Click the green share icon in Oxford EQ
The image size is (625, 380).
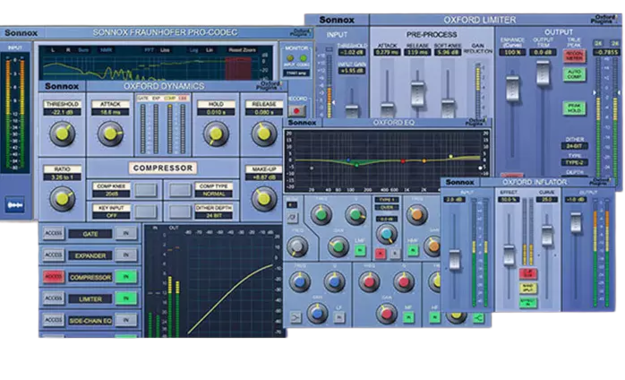click(479, 318)
